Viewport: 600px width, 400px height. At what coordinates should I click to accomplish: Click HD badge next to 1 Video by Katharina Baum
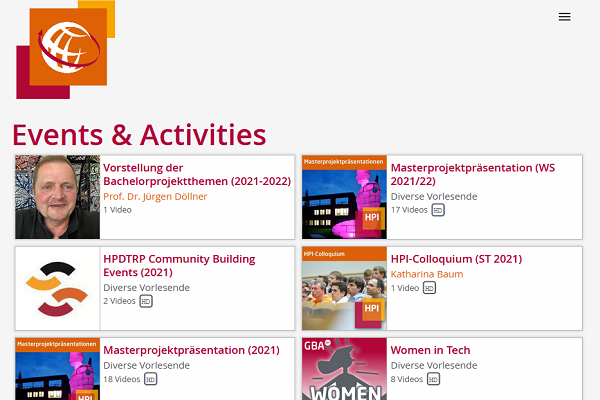pos(429,288)
